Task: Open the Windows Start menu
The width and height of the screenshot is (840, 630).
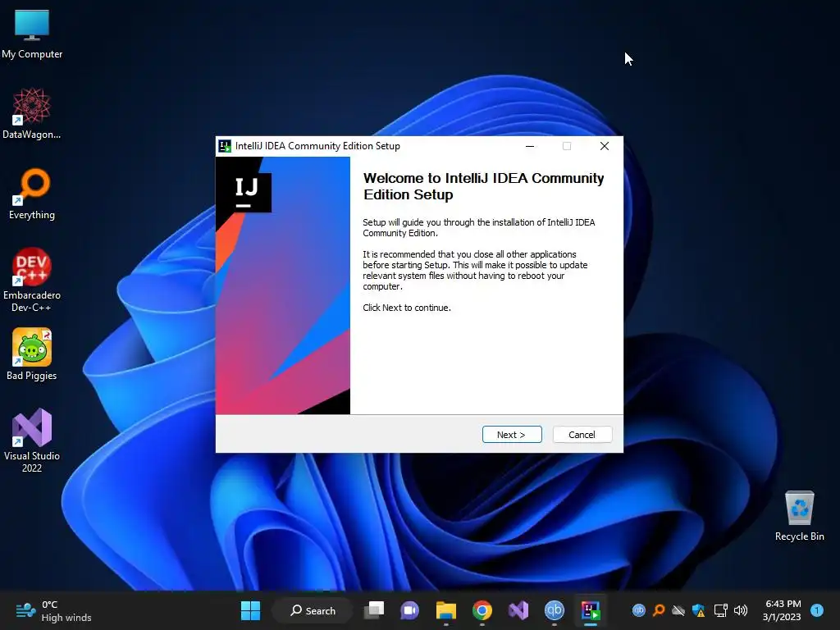Action: [250, 610]
